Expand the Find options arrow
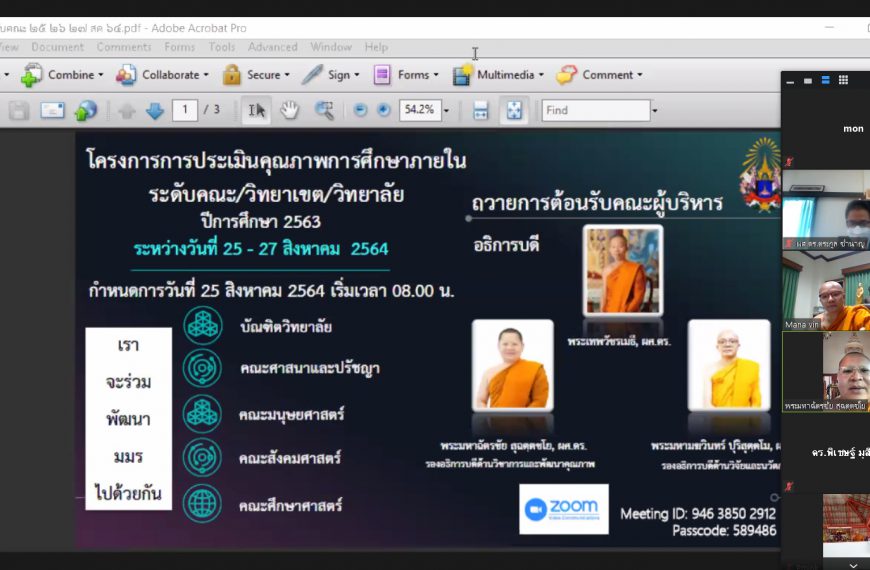 [655, 110]
